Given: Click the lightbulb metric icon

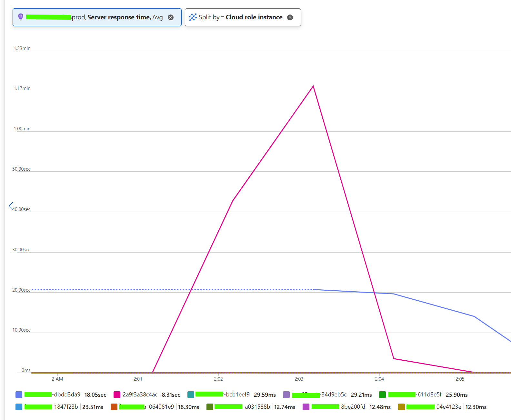Looking at the screenshot, I should click(21, 17).
